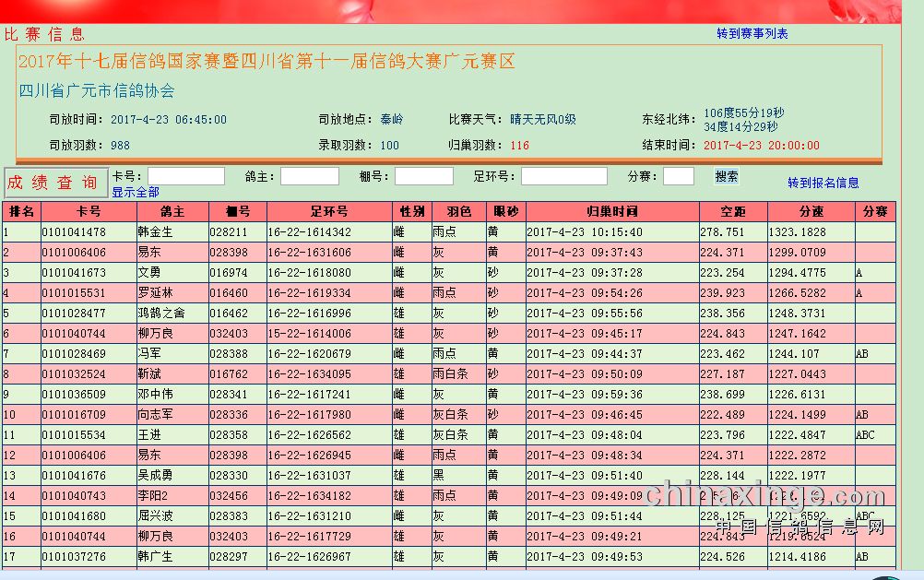924x580 pixels.
Task: Click the 空距 column header
Action: (x=733, y=212)
